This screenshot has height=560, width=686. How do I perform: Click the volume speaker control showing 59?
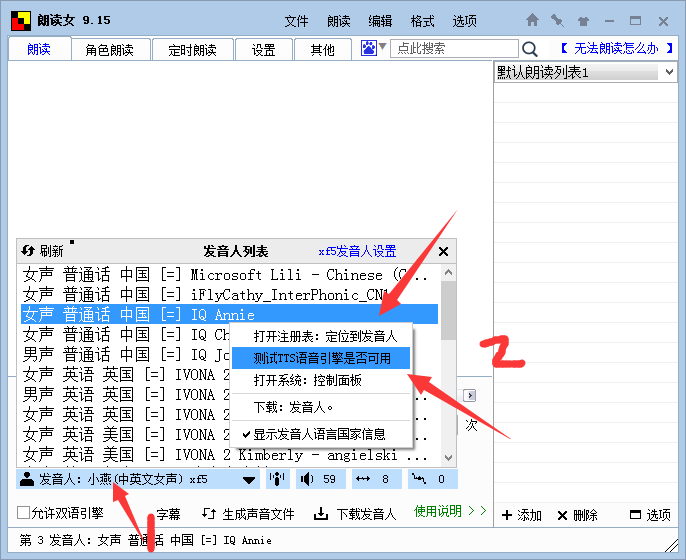point(320,480)
